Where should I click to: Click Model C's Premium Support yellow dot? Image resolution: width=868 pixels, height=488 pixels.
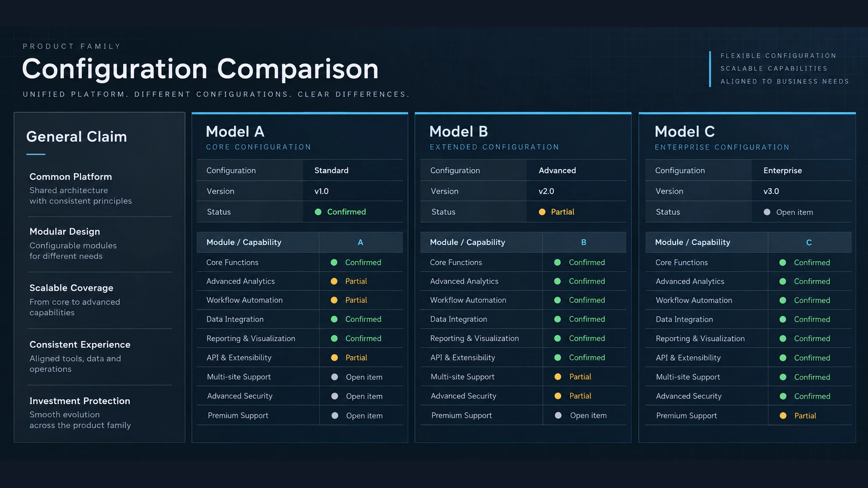click(783, 416)
